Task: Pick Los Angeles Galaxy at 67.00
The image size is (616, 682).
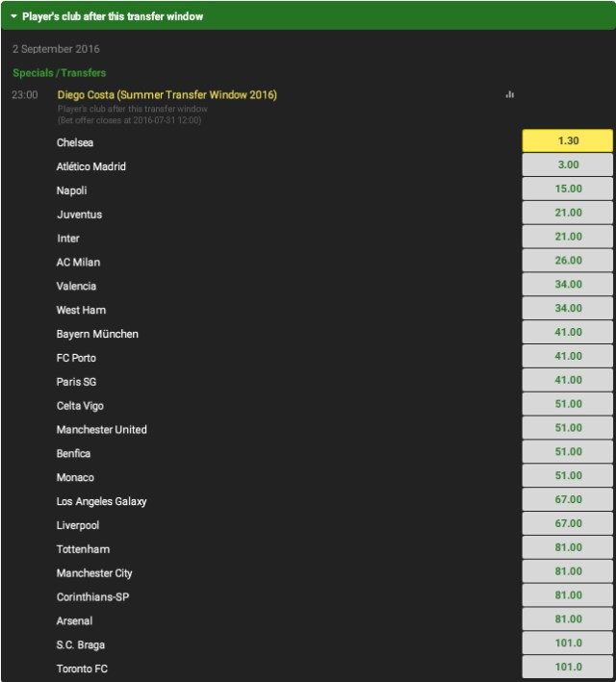Action: point(568,499)
